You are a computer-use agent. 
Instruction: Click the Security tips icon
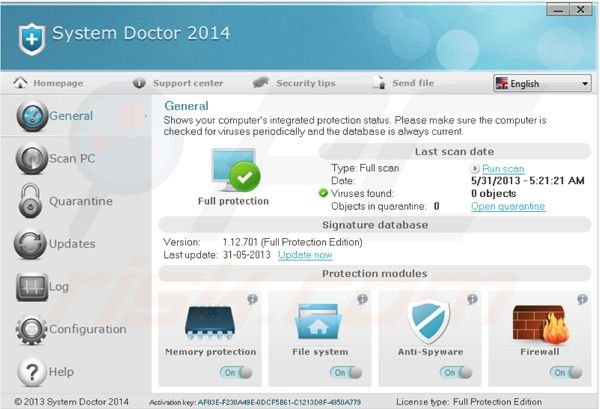[261, 83]
